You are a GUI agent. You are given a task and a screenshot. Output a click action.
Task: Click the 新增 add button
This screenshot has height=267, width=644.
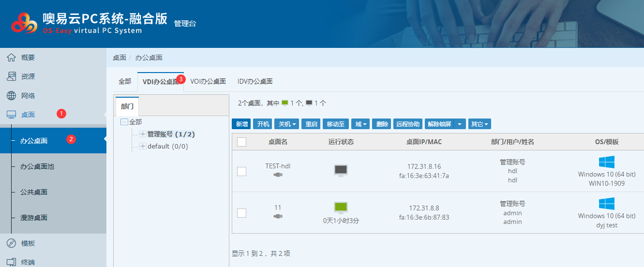(x=241, y=124)
